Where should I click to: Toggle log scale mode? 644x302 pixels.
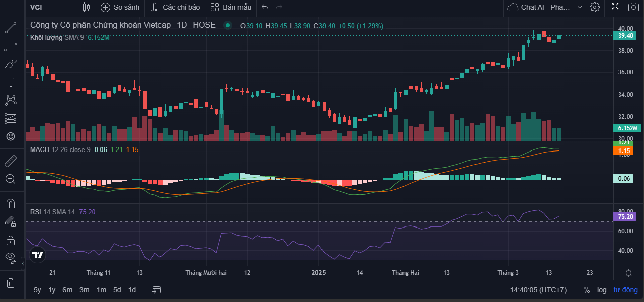(602, 290)
